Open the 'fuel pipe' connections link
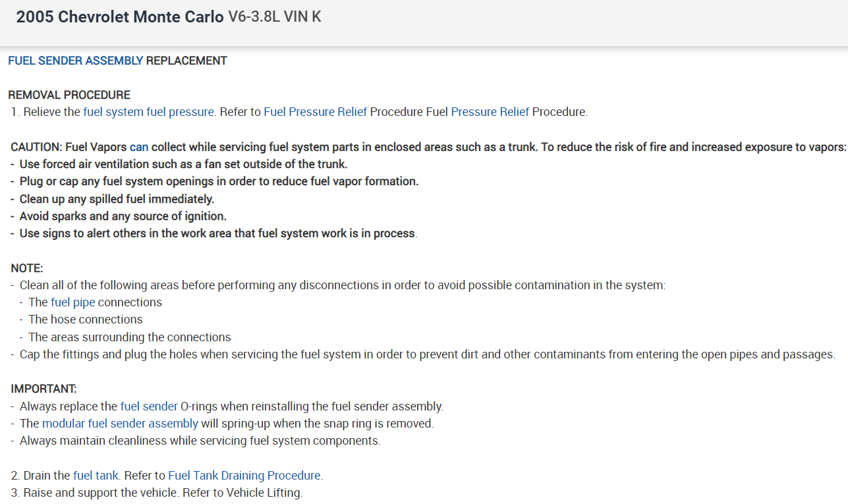 [x=72, y=302]
